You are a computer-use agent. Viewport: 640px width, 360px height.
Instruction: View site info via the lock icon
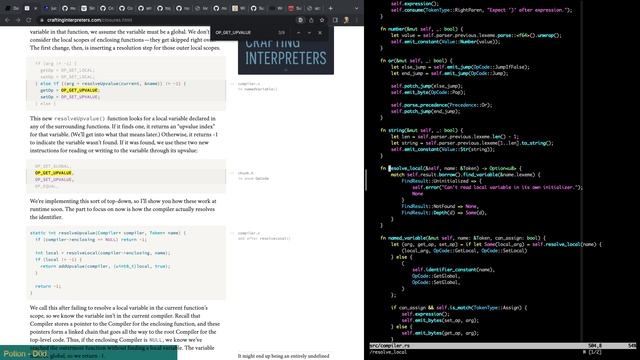pyautogui.click(x=42, y=20)
